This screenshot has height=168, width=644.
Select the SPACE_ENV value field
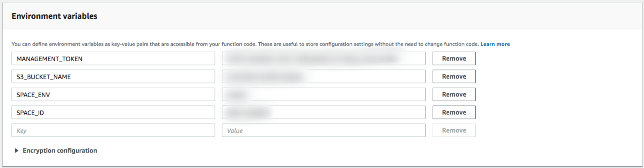[324, 94]
